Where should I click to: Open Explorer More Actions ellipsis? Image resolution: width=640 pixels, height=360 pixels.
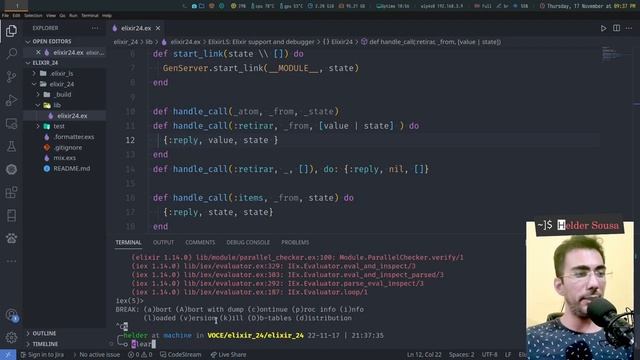[95, 28]
